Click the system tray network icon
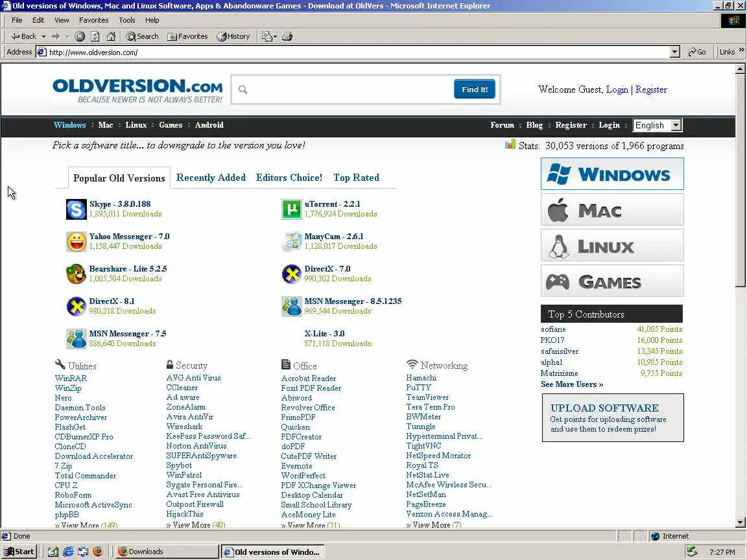The width and height of the screenshot is (747, 560). click(692, 552)
